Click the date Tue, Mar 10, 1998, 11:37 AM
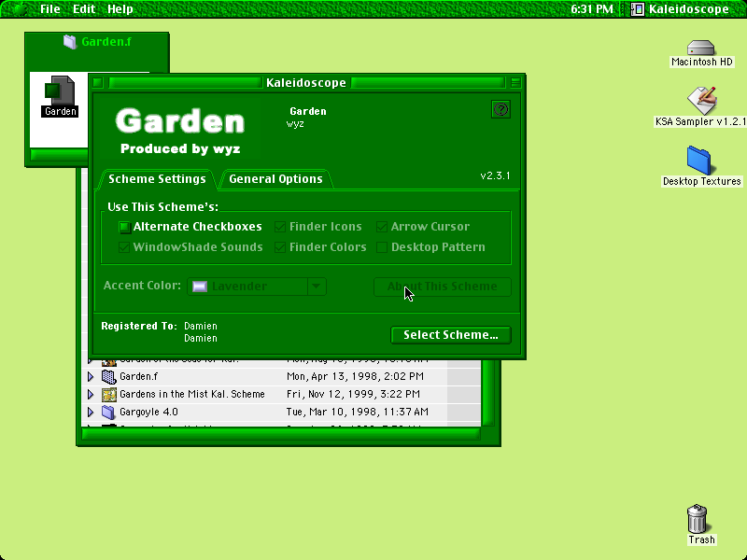This screenshot has height=560, width=747. [x=358, y=412]
